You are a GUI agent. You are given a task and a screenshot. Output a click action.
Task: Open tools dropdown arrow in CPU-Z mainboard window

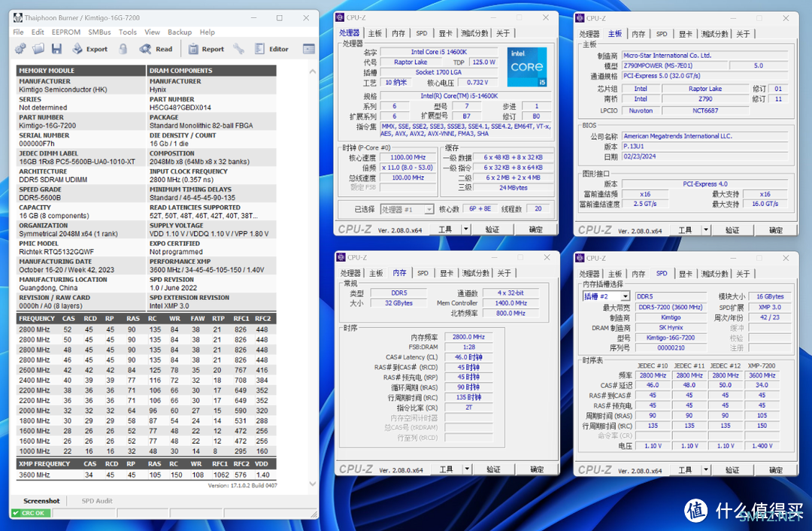click(x=706, y=229)
